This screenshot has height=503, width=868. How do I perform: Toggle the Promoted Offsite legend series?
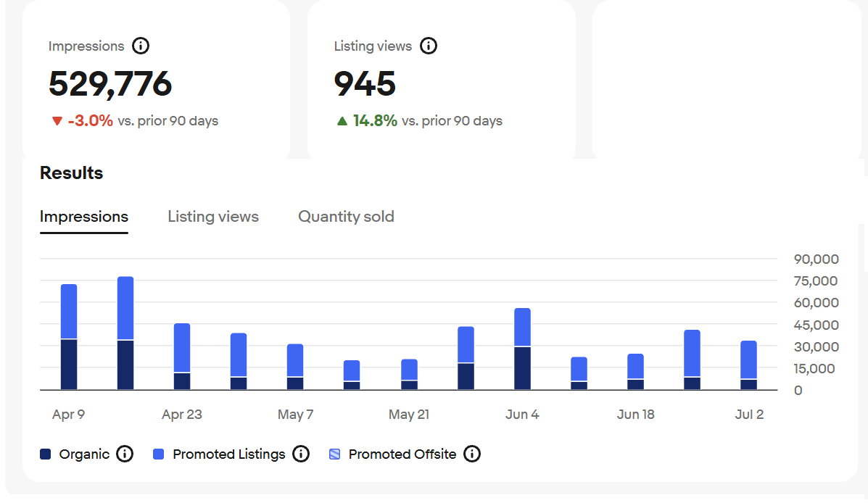[402, 454]
